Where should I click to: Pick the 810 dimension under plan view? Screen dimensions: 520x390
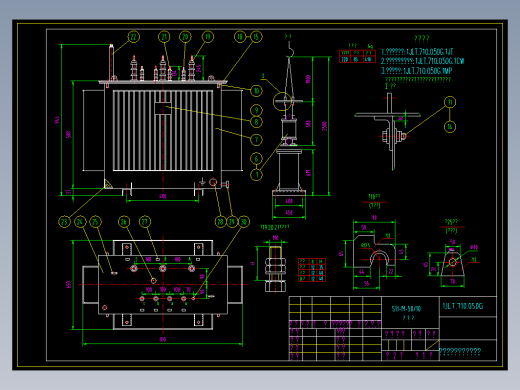pyautogui.click(x=163, y=339)
